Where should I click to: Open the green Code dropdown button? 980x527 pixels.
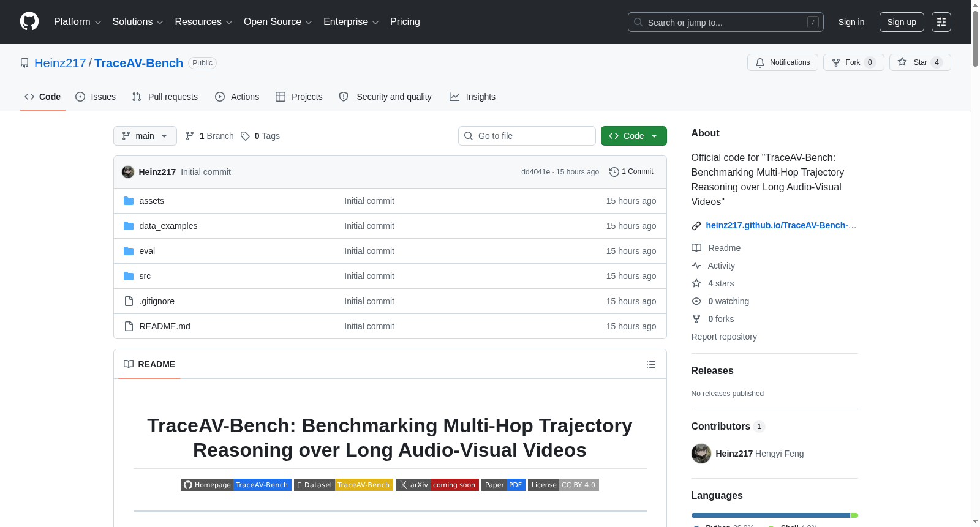click(x=634, y=136)
